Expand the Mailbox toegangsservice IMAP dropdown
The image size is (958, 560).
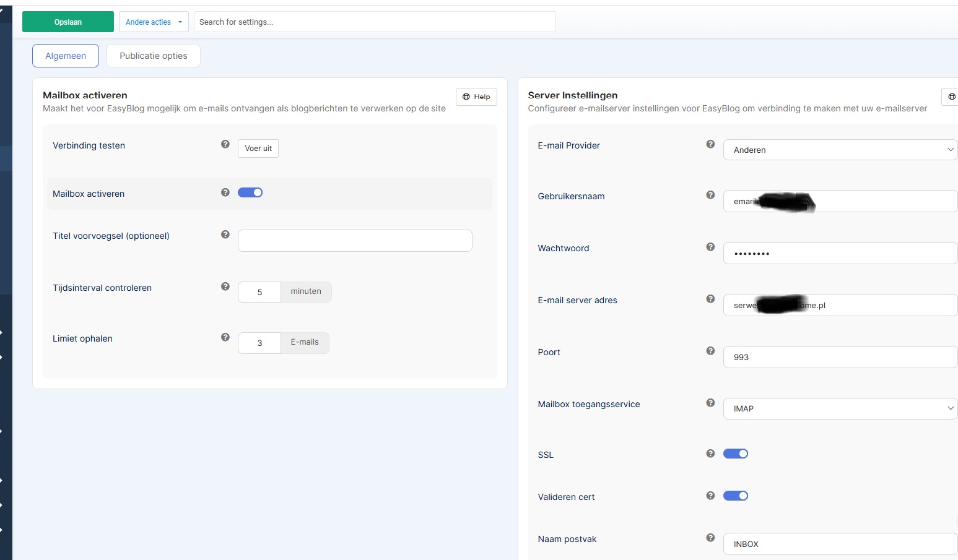point(840,408)
